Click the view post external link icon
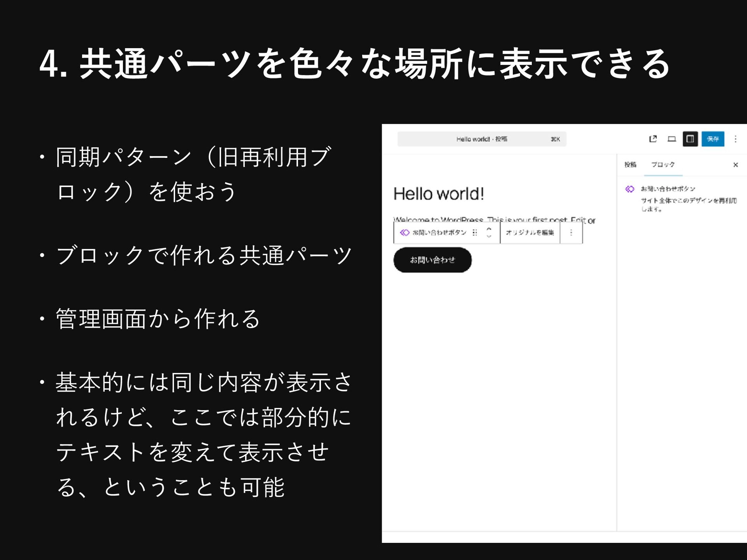The image size is (747, 560). pos(653,139)
